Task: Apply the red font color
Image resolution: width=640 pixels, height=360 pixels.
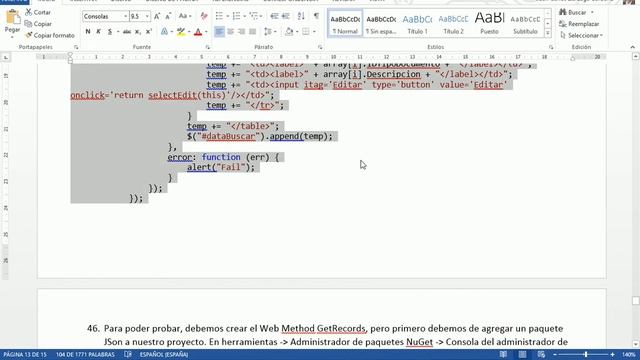Action: 198,31
